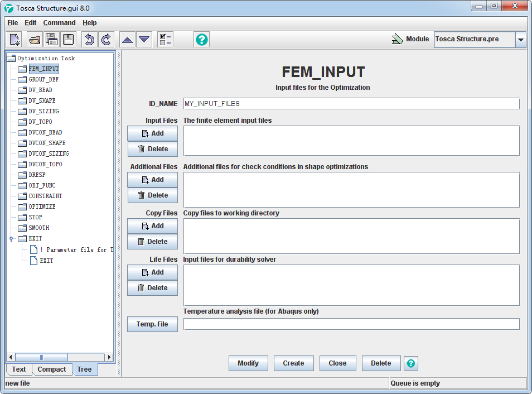Open the Command menu

tap(59, 23)
